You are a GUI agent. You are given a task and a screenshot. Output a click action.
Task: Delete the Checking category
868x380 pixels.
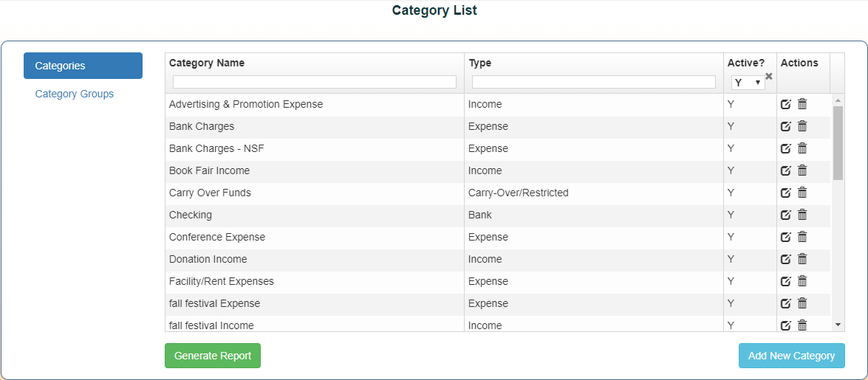point(802,215)
